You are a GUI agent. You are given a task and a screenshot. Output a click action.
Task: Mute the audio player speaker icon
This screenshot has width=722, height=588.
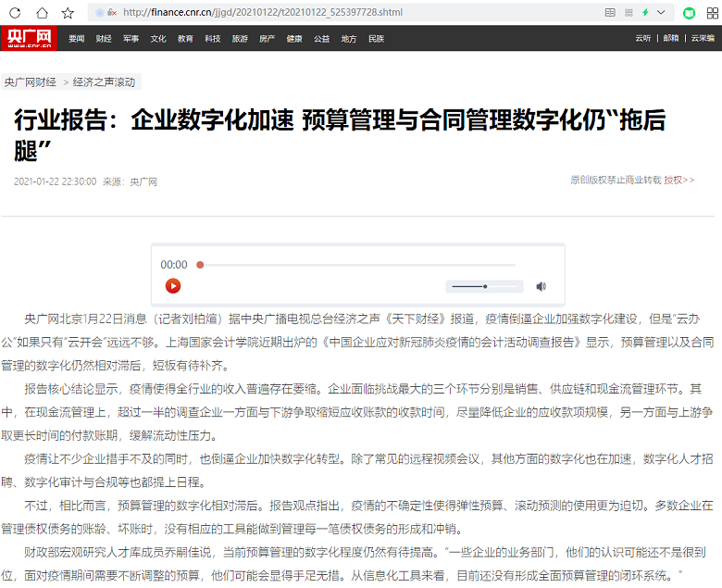541,287
